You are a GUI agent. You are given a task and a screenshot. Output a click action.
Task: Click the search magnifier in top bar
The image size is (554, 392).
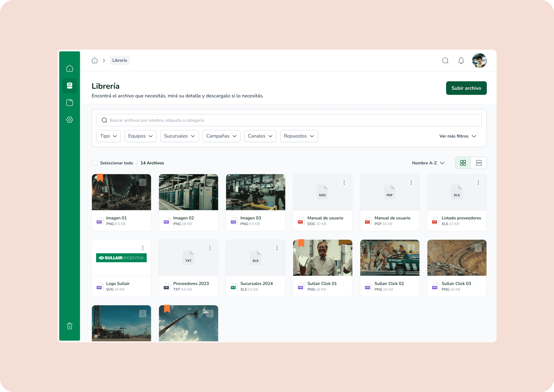point(445,61)
